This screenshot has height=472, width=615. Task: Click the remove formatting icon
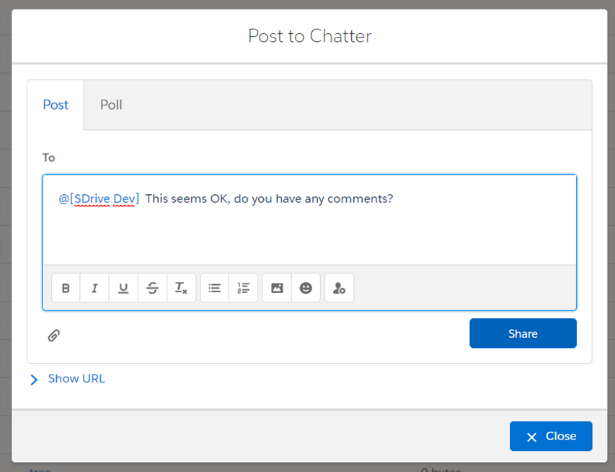point(181,288)
